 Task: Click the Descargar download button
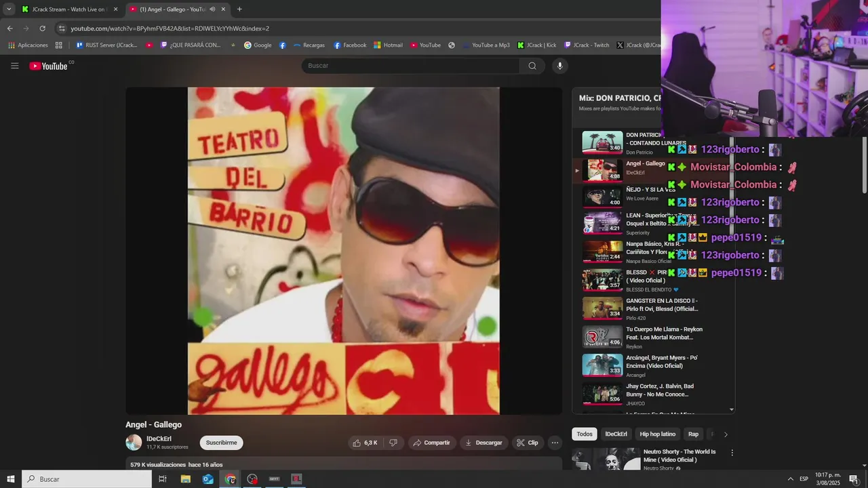484,443
